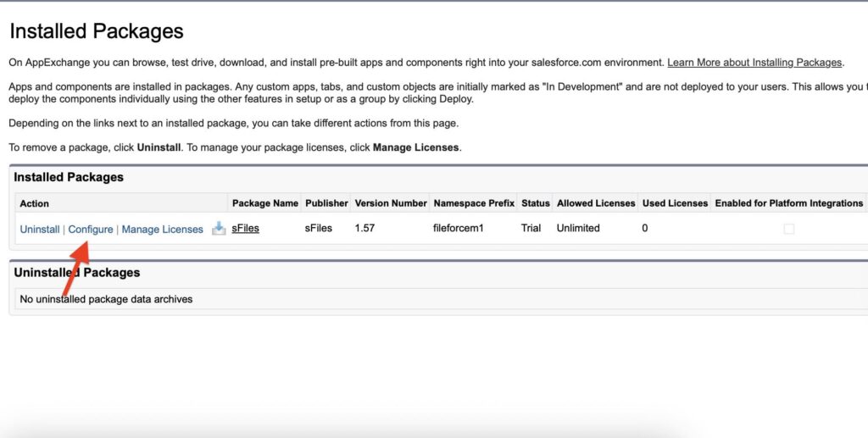The width and height of the screenshot is (868, 438).
Task: Open Learn More about Installing Packages link
Action: 754,63
